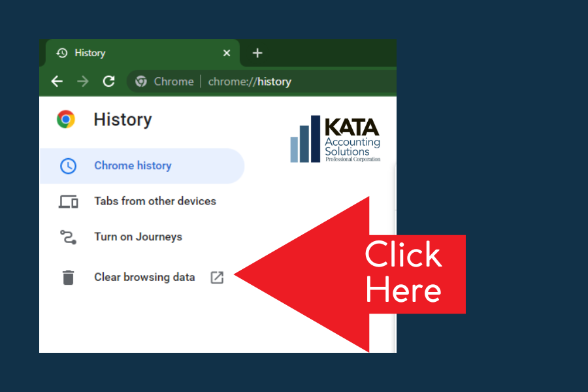
Task: Click the Journeys path icon
Action: pyautogui.click(x=68, y=237)
